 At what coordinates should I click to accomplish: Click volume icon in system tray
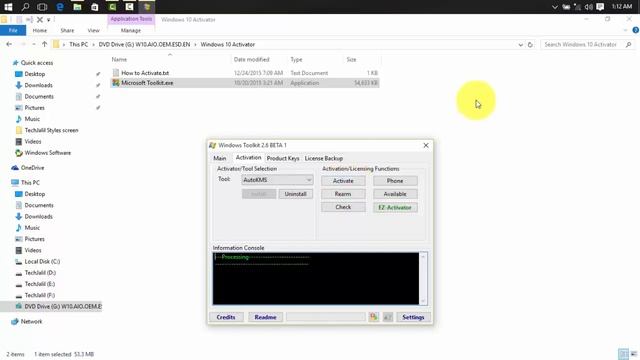(x=588, y=7)
